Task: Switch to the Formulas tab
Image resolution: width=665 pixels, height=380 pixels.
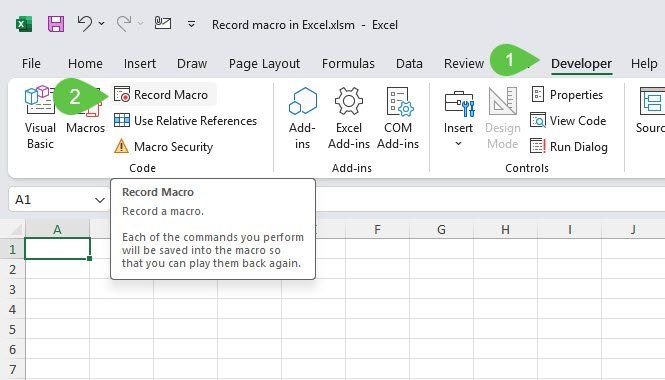Action: 348,64
